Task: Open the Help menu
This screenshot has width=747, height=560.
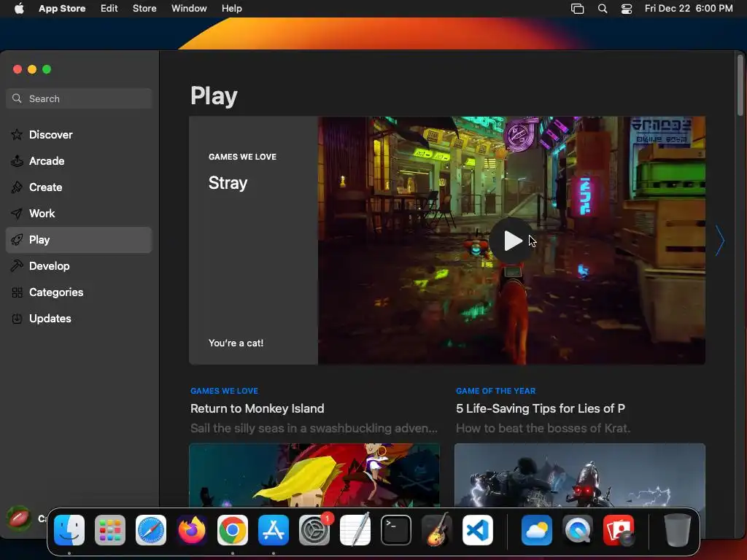Action: 231,9
